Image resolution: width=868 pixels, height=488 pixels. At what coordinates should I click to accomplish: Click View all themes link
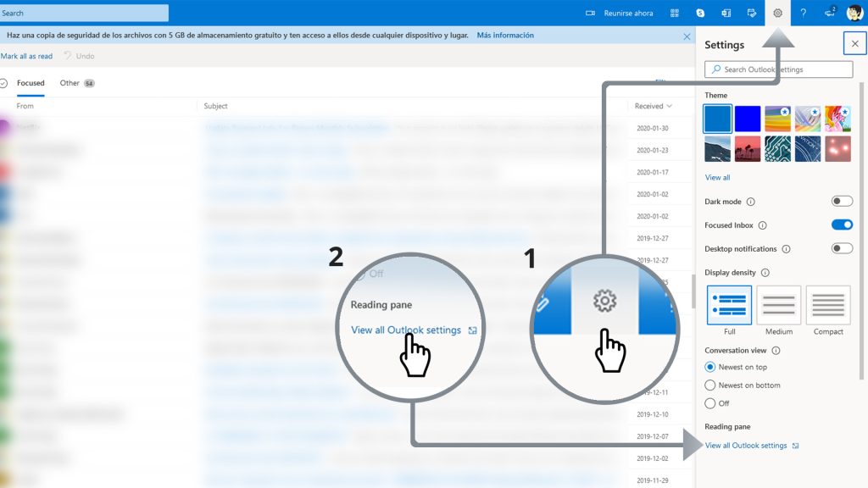point(717,178)
